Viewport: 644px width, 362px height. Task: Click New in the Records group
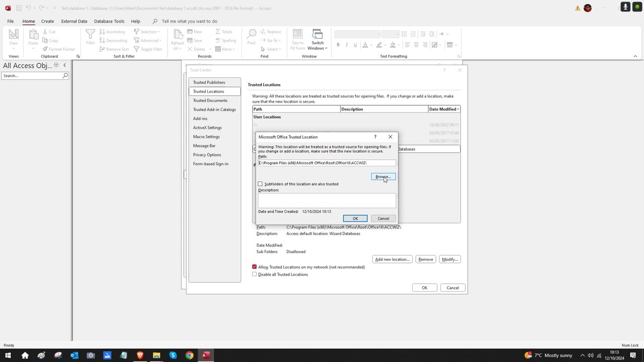tap(195, 32)
